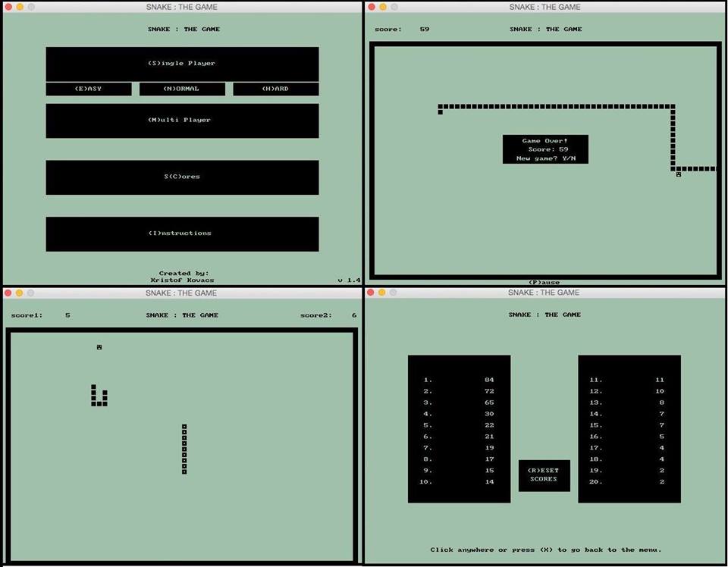Screen dimensions: 728x567
Task: Open the S(C)ores screen from menu
Action: pyautogui.click(x=182, y=177)
